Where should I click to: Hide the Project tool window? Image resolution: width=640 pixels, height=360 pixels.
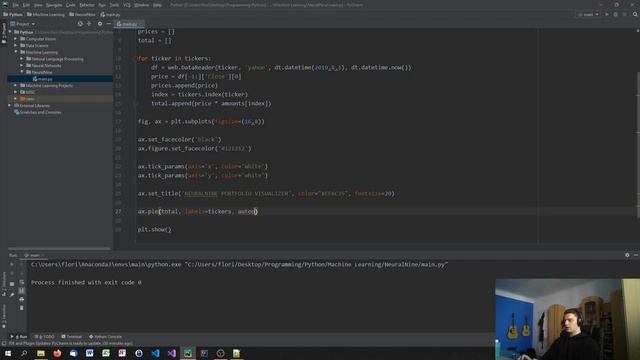pos(108,24)
